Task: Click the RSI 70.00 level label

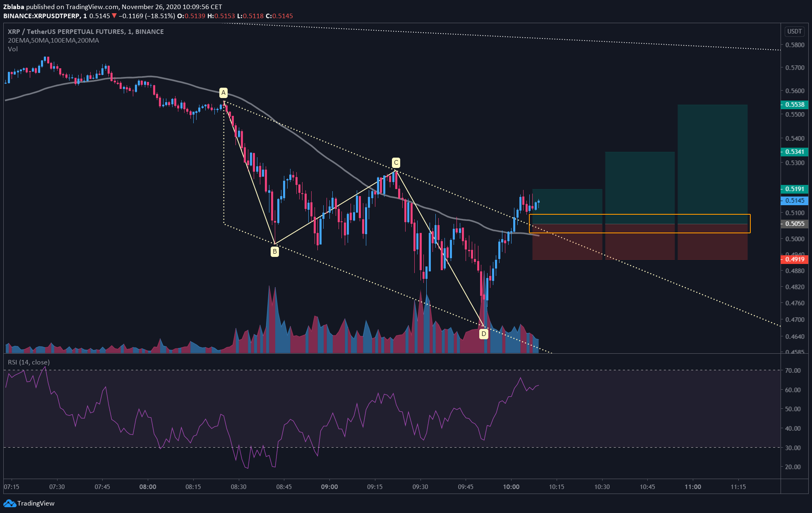Action: [793, 371]
